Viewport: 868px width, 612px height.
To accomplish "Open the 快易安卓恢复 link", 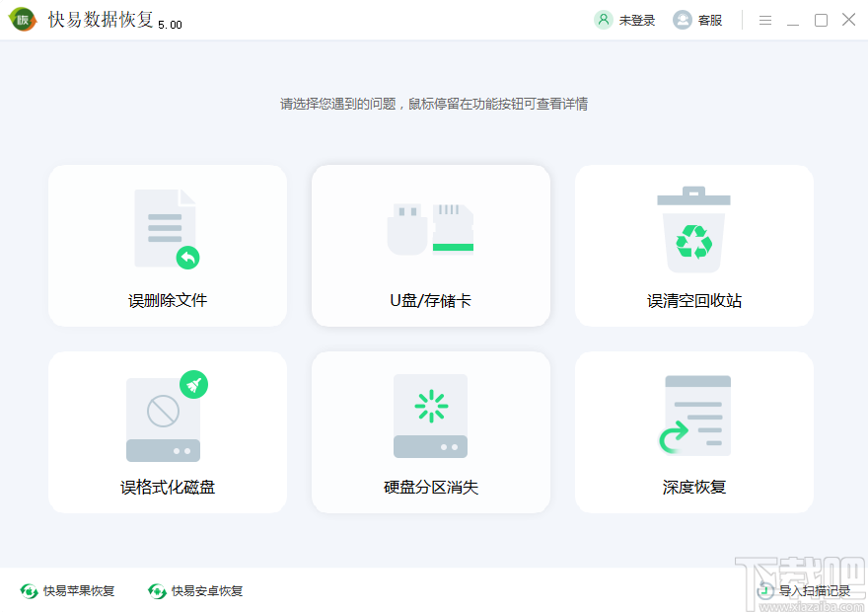I will click(207, 591).
